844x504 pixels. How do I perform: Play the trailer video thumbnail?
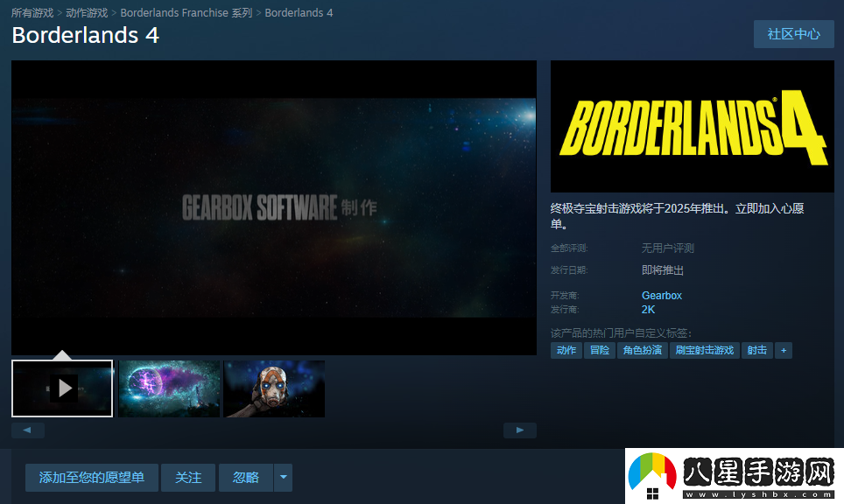point(62,388)
